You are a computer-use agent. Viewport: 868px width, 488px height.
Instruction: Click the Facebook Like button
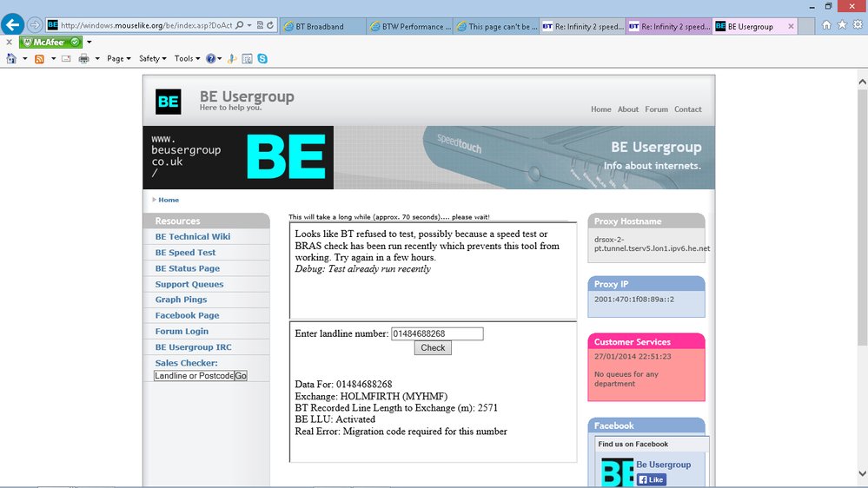652,479
